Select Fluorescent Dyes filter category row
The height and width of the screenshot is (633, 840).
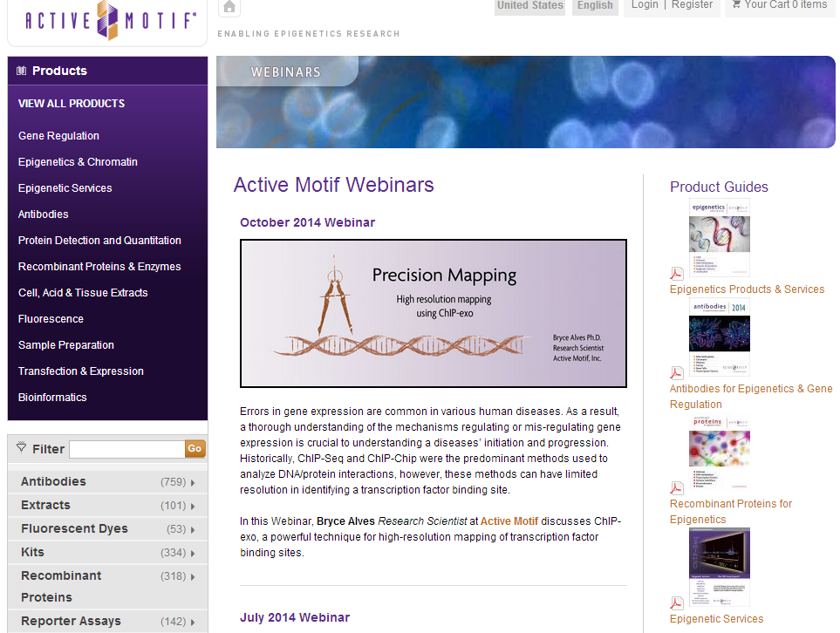[107, 528]
